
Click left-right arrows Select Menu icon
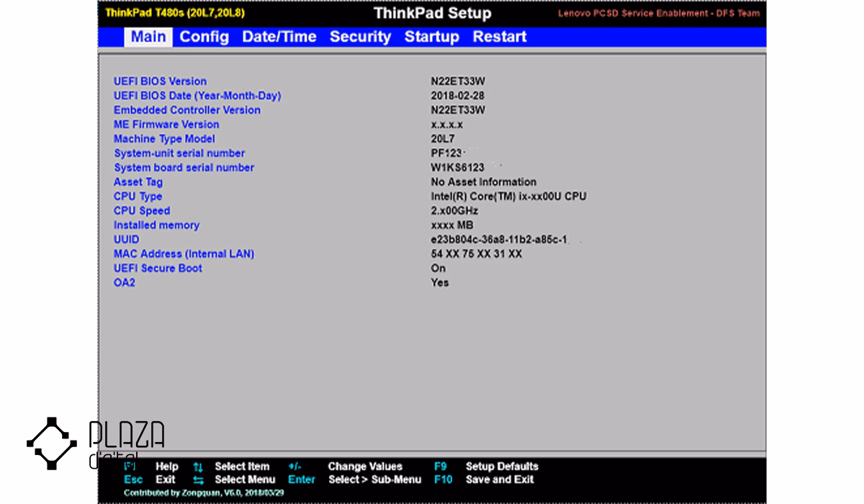click(x=198, y=480)
